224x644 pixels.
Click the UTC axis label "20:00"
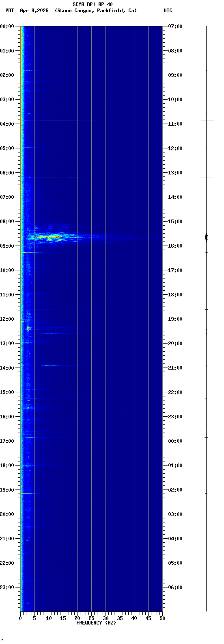pos(175,344)
